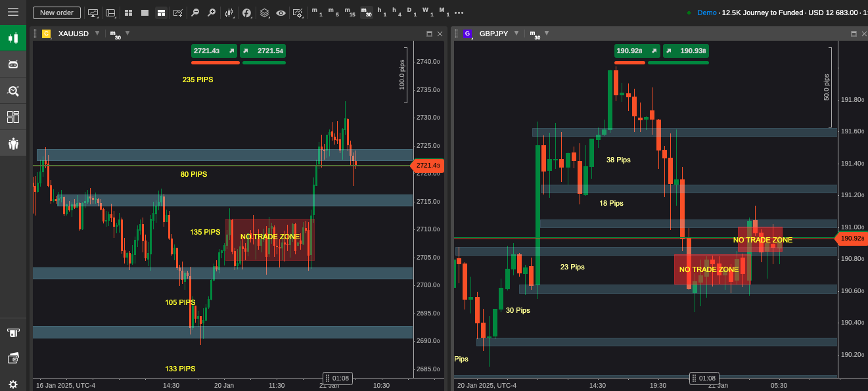Click the Demo account link
The height and width of the screenshot is (391, 868).
click(x=706, y=12)
